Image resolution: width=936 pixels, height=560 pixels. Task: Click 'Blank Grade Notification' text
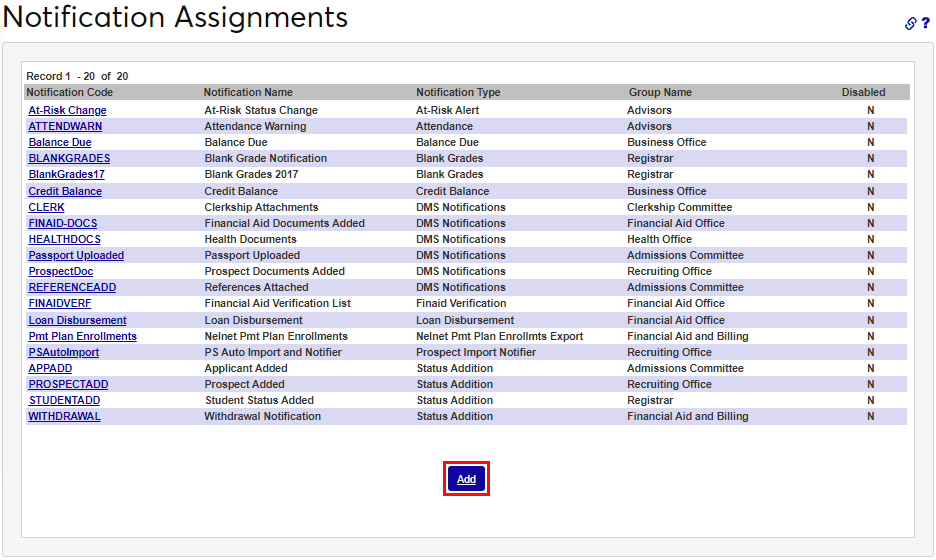(266, 159)
